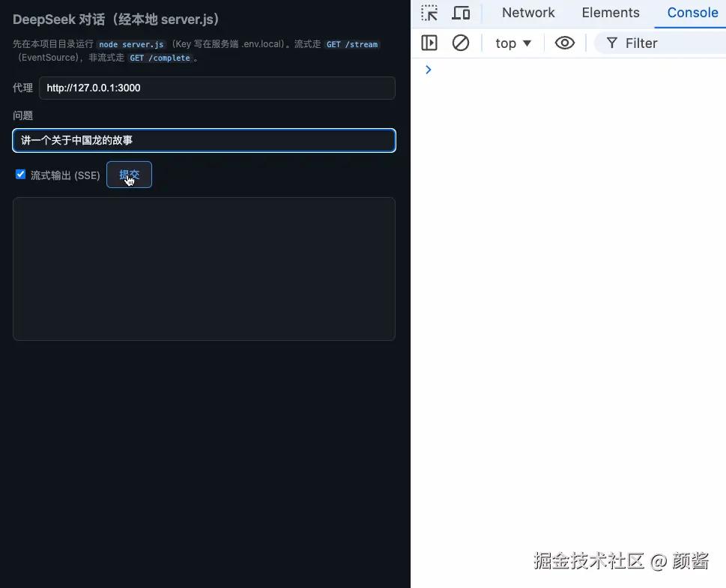Clear the console with the ban icon
The width and height of the screenshot is (726, 588).
(x=461, y=43)
